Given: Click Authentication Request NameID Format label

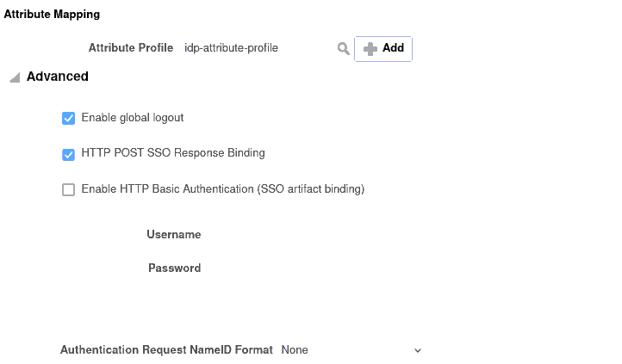Looking at the screenshot, I should click(x=166, y=350).
